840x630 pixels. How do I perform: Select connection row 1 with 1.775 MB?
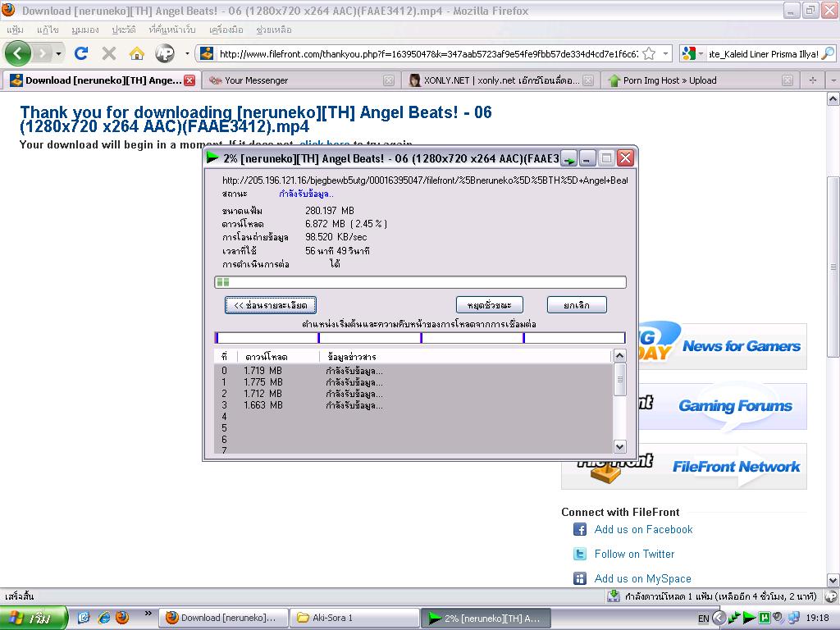click(x=413, y=382)
